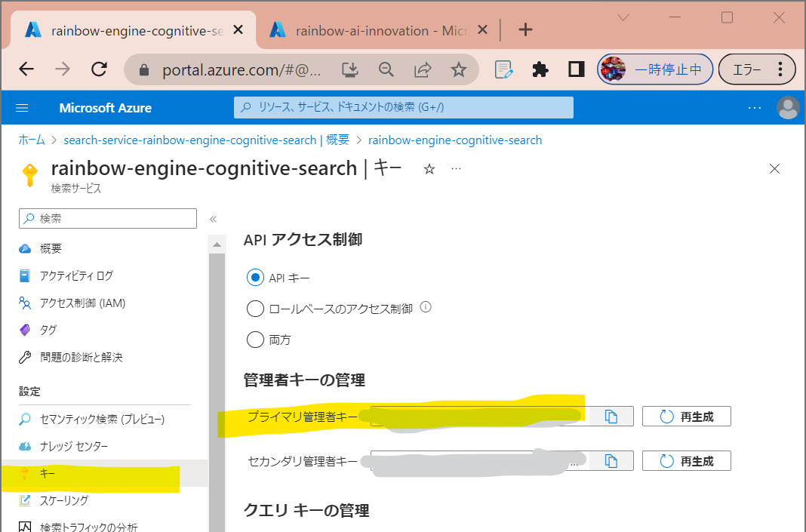Image resolution: width=806 pixels, height=532 pixels.
Task: Open search-service-rainbow-engine-cognitive-search 概要 breadcrumb
Action: [206, 140]
